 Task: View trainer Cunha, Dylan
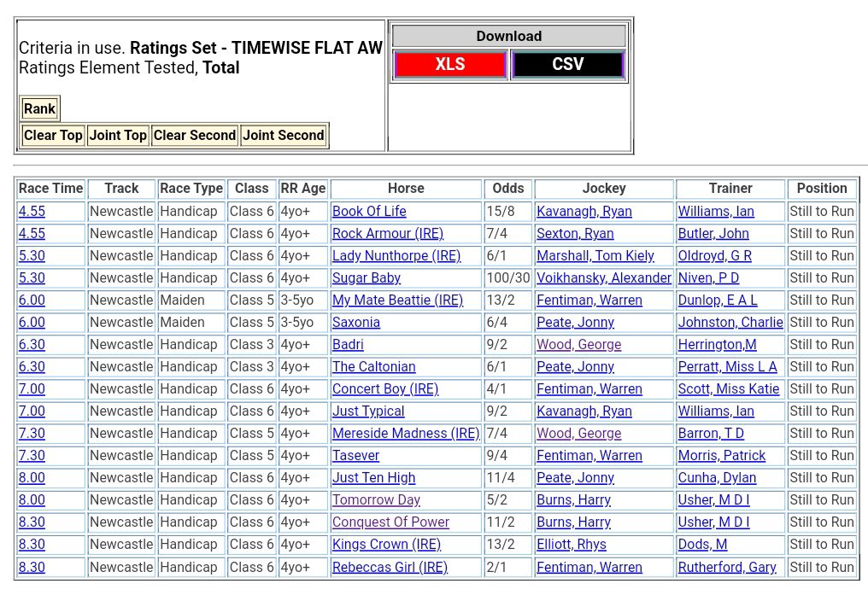coord(716,478)
